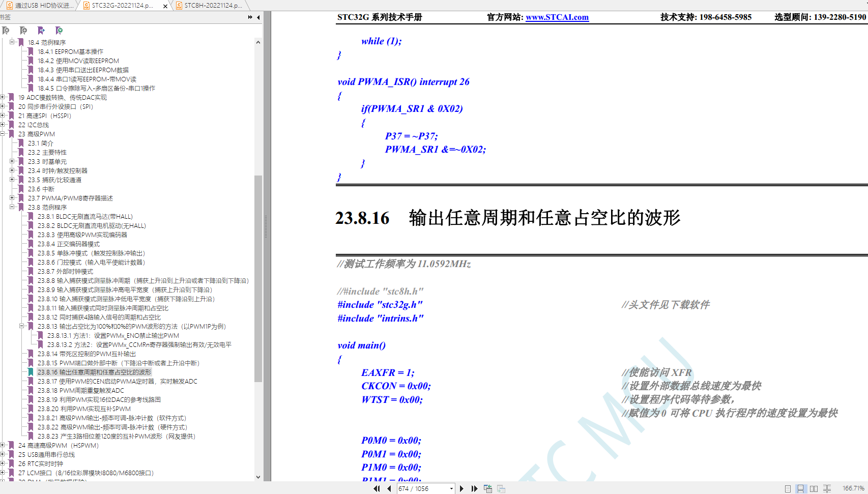Click the zoom level 166.71%
Viewport: 868px width, 494px height.
853,488
